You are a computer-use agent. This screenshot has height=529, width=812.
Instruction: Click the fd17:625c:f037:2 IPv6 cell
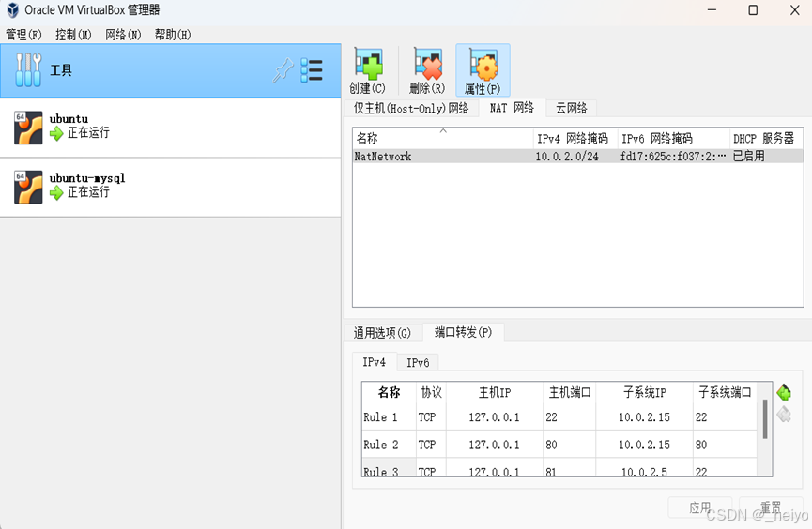click(x=673, y=156)
